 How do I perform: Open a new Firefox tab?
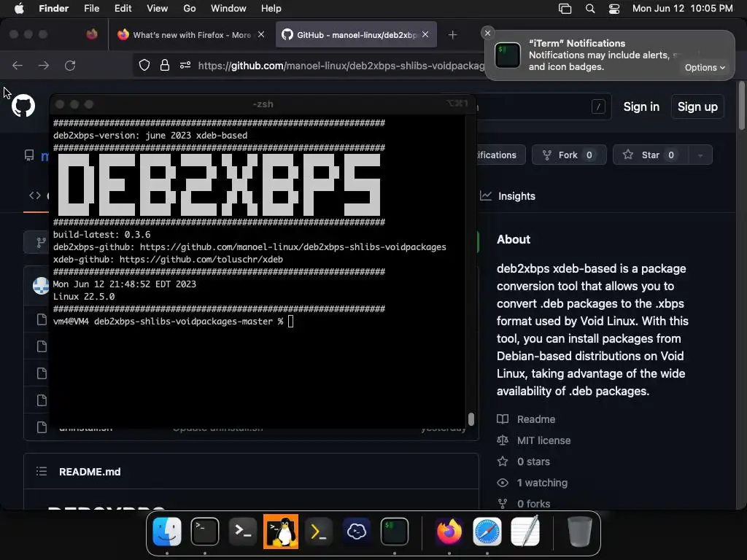coord(452,35)
